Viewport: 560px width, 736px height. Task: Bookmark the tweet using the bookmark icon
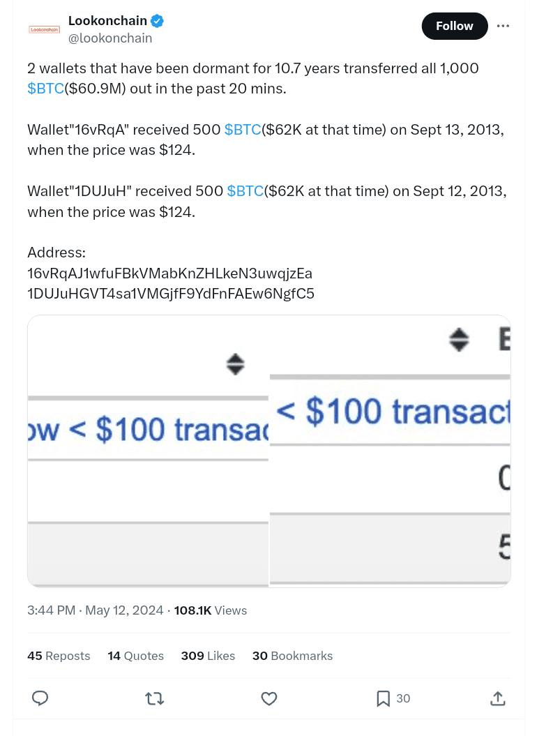[383, 698]
